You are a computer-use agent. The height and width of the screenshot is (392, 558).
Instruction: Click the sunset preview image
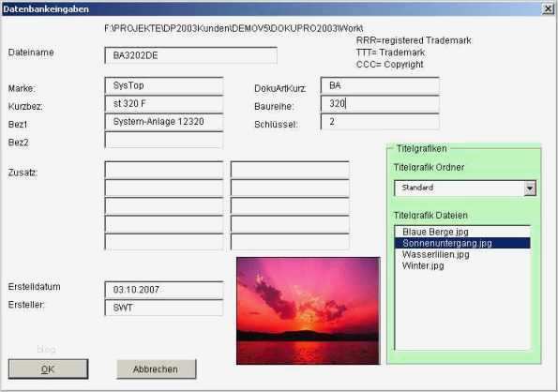pyautogui.click(x=309, y=311)
